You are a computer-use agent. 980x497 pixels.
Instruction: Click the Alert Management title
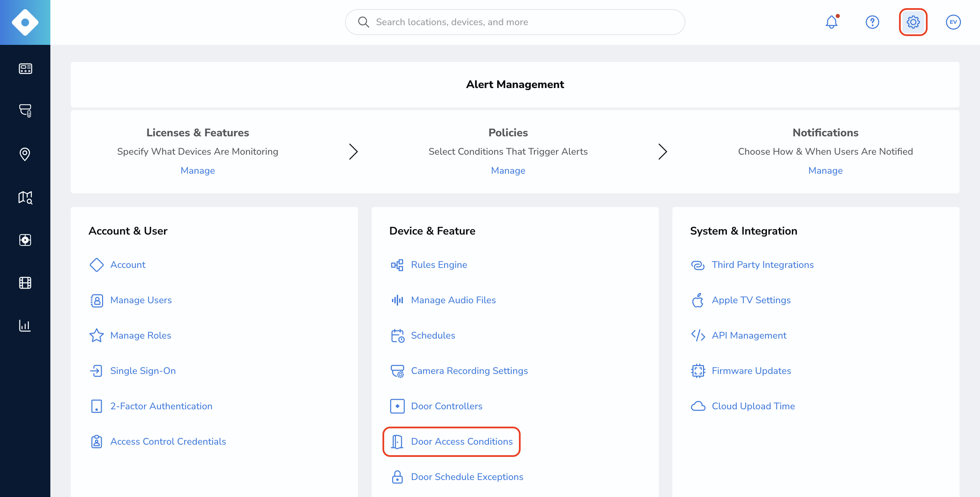[x=515, y=84]
